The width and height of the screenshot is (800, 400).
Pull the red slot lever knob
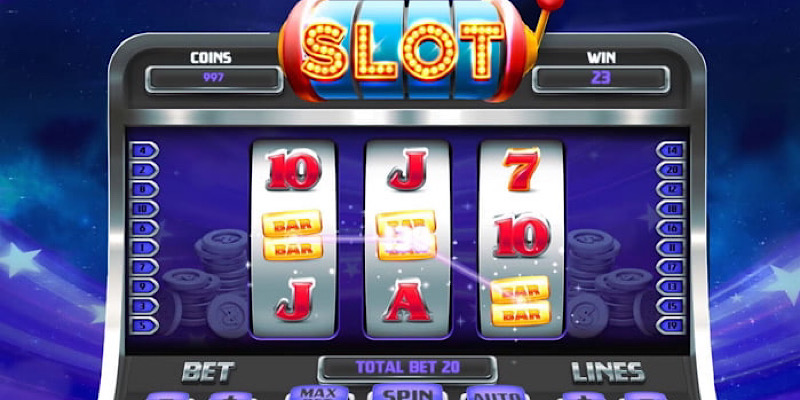point(552,4)
